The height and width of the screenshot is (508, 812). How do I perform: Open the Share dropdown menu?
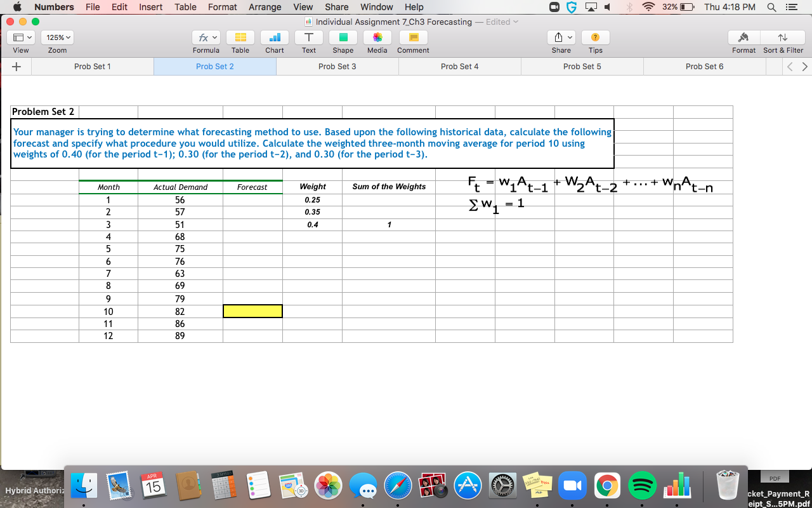(561, 37)
